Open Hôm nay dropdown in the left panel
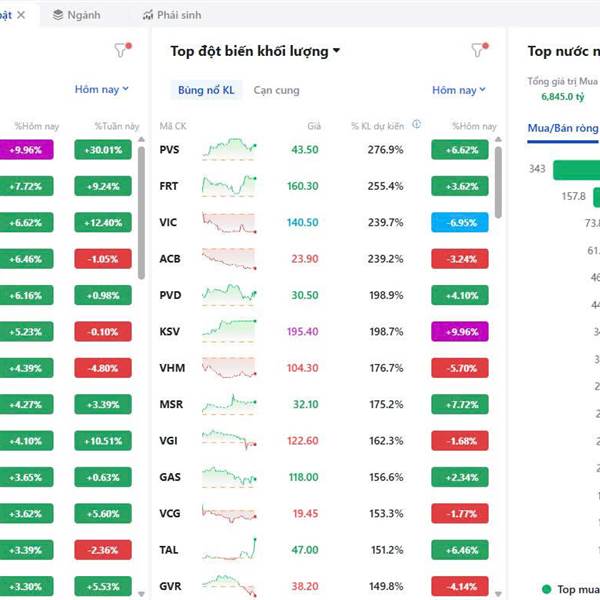600x600 pixels. tap(102, 90)
